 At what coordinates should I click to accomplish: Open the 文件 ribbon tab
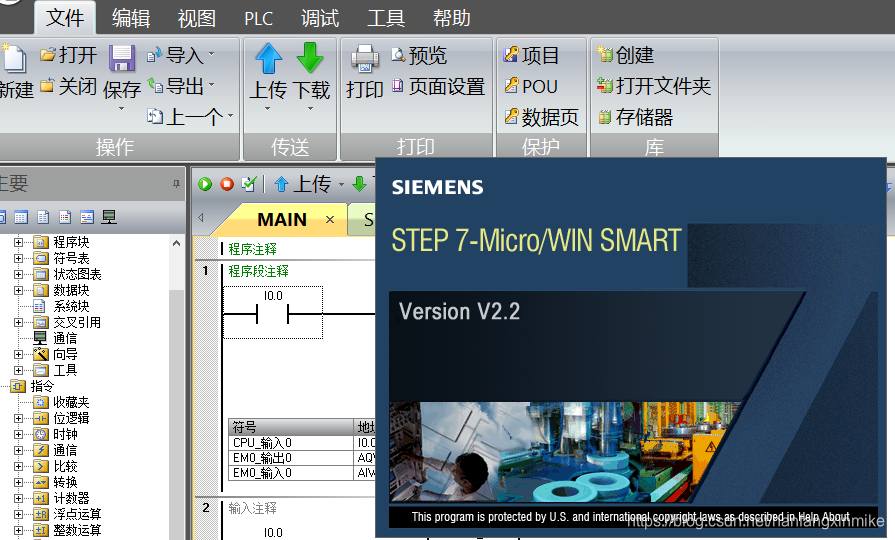pos(65,18)
